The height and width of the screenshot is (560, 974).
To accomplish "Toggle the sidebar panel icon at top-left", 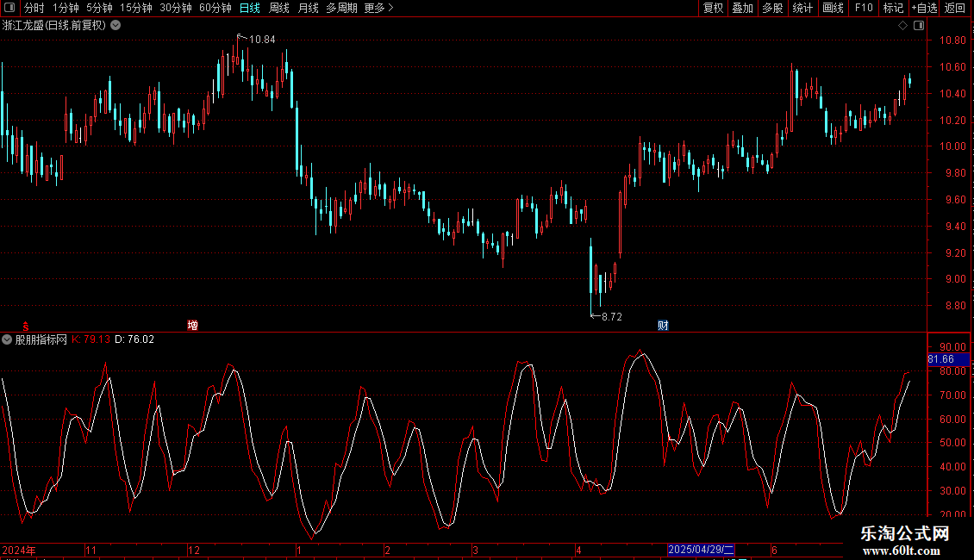I will click(9, 8).
